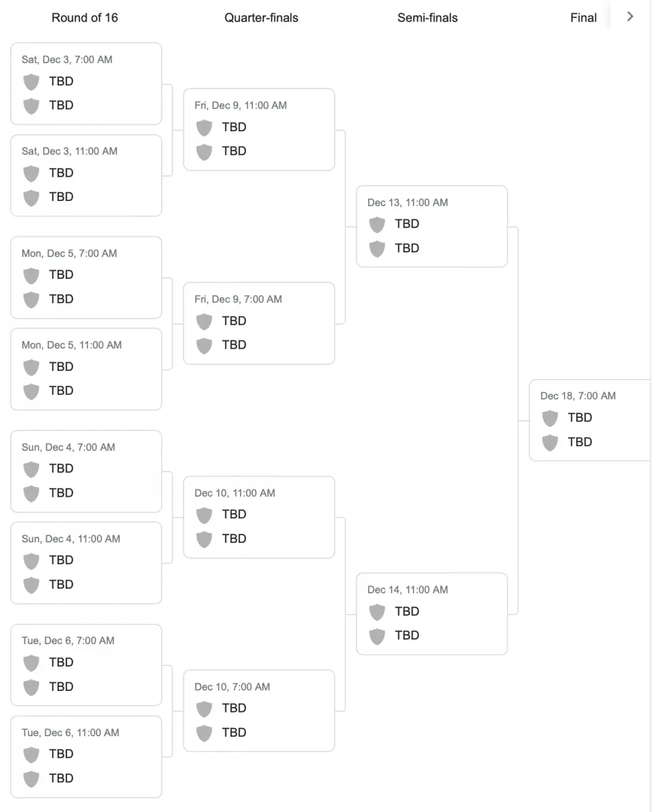Screen dimensions: 652x812
Task: Click bottom team shield in Sun, Dec 4, 11:00 AM match
Action: tap(31, 585)
